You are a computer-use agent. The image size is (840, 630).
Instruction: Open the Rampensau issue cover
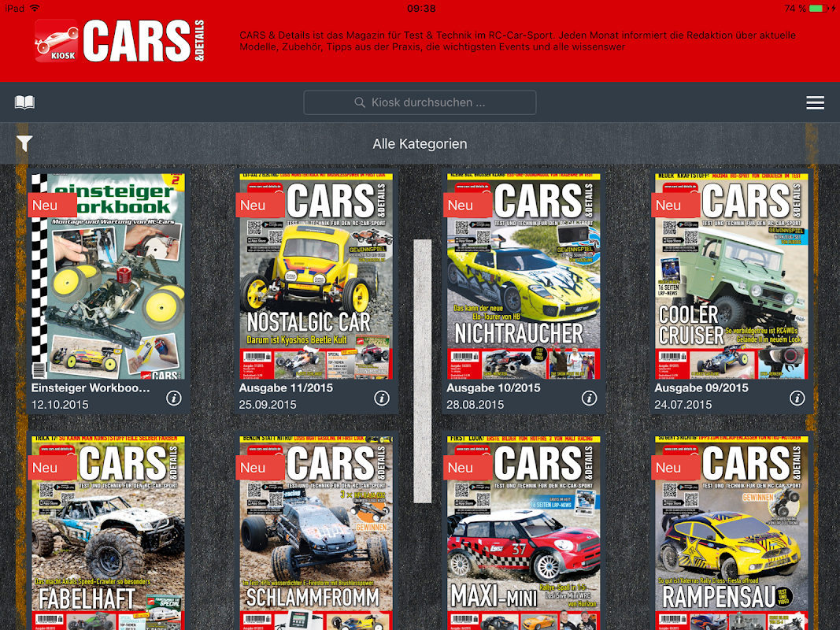[x=731, y=533]
